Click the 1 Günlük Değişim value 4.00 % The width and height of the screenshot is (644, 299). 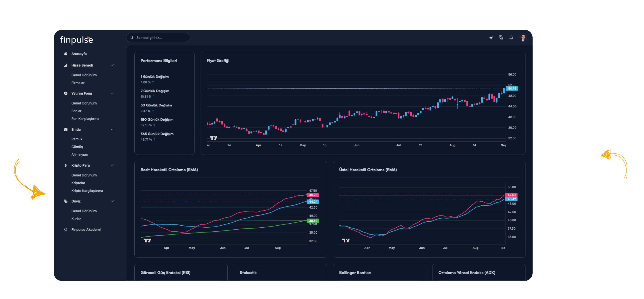coord(146,82)
